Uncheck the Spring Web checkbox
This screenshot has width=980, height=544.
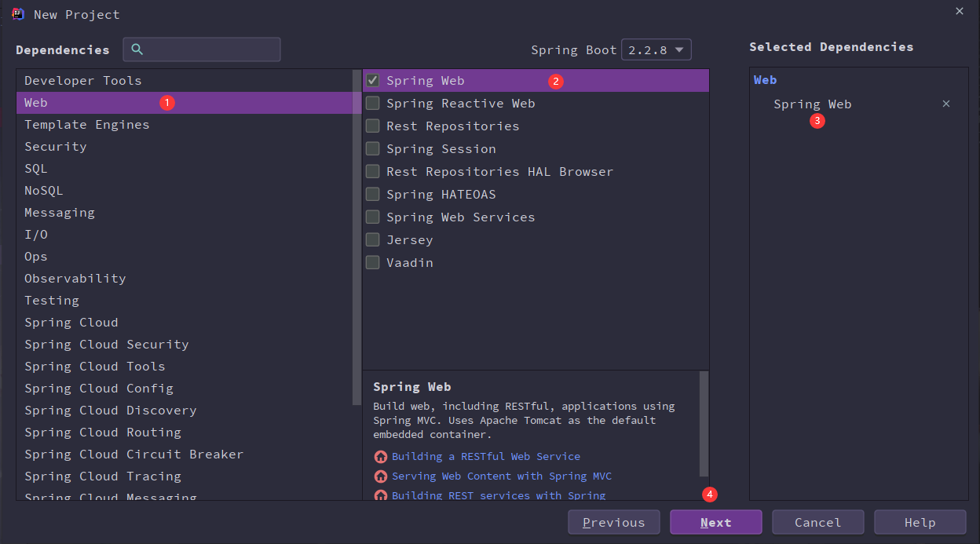pos(373,80)
